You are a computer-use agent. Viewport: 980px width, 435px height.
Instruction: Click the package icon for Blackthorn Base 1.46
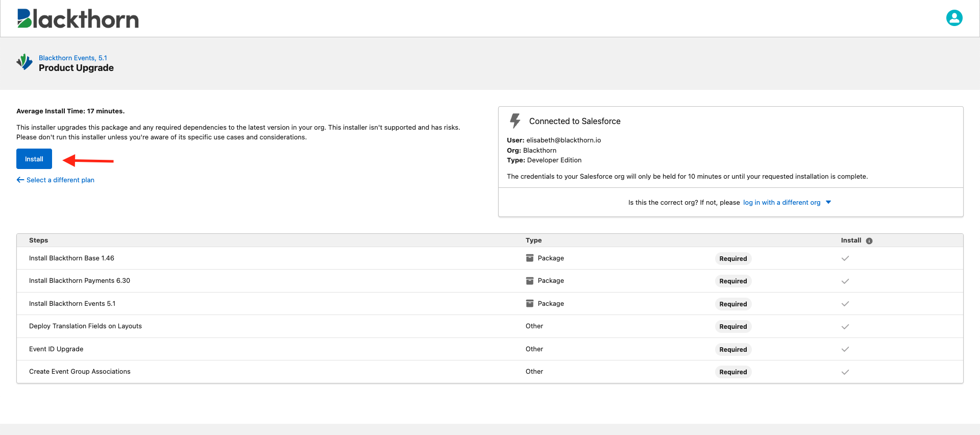click(530, 258)
